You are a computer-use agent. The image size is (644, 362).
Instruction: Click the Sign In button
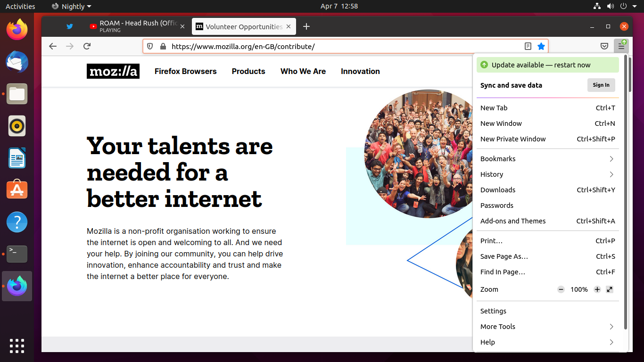601,85
